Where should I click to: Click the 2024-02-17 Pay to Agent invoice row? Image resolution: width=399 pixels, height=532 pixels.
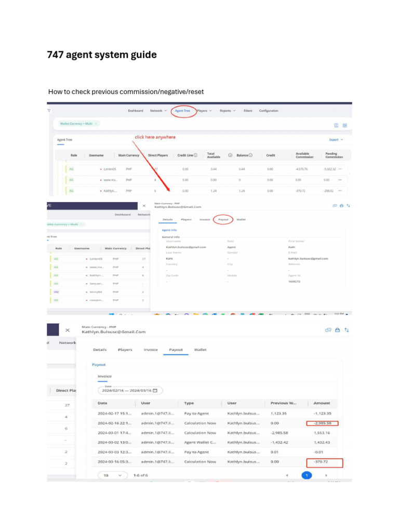pos(215,414)
